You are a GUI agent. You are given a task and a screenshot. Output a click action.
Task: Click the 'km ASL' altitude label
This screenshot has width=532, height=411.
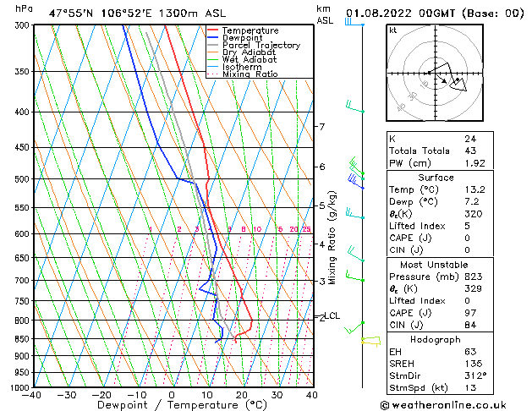(325, 14)
